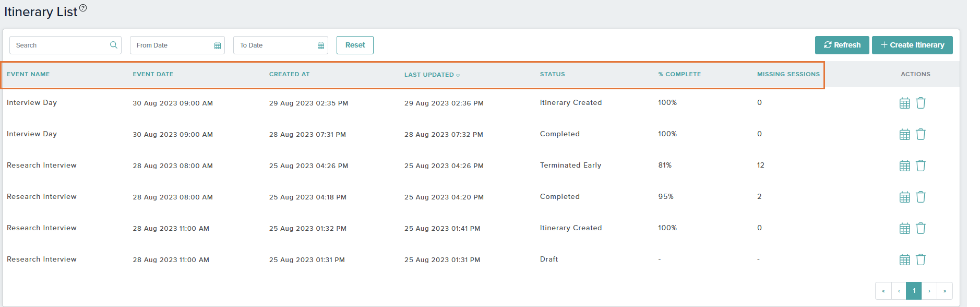The height and width of the screenshot is (307, 980).
Task: Click 'Terminated Early' status text
Action: [x=570, y=166]
